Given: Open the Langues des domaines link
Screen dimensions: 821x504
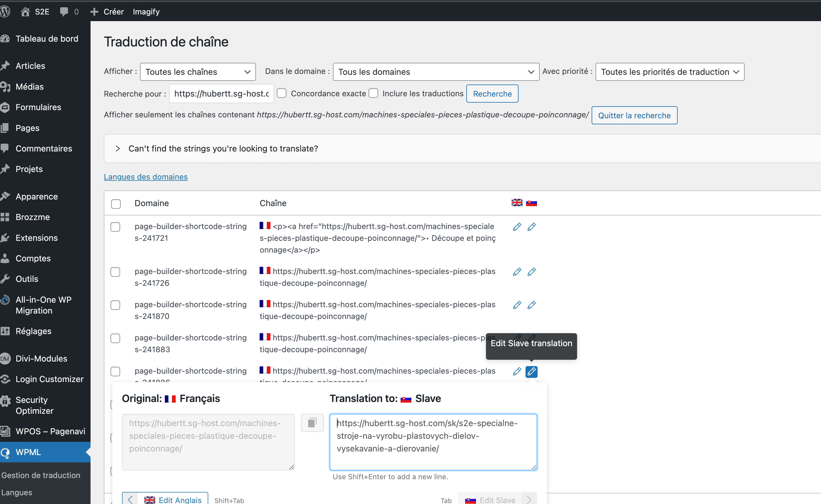Looking at the screenshot, I should [146, 177].
